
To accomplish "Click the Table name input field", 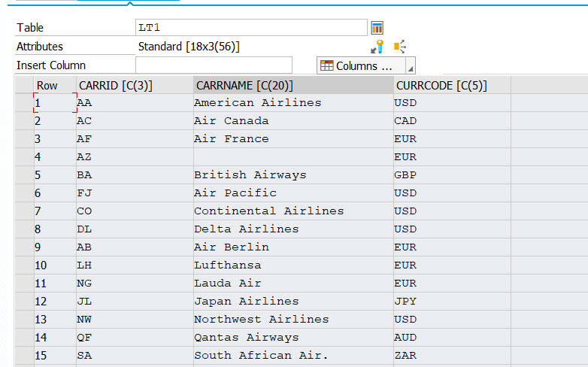I will point(251,28).
